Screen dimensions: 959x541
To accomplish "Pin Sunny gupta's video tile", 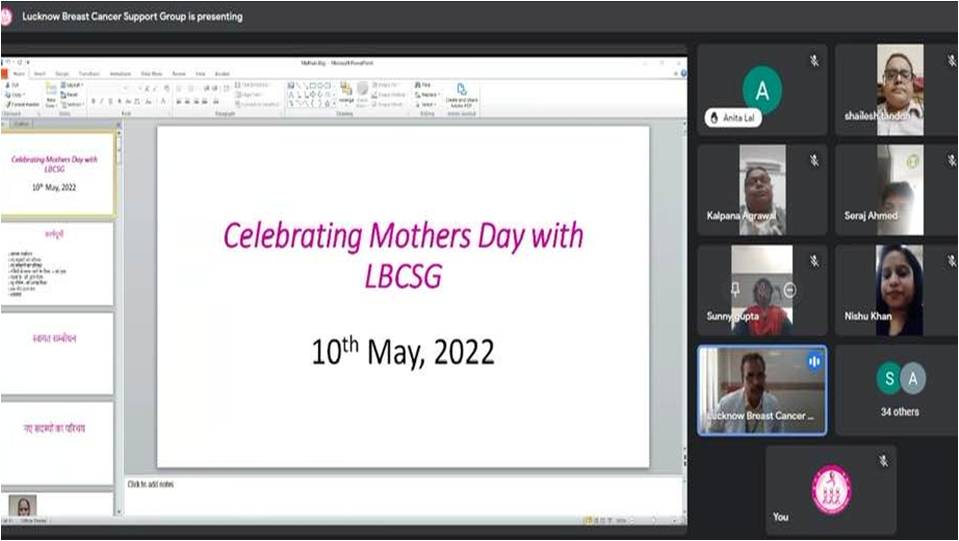I will pyautogui.click(x=735, y=289).
